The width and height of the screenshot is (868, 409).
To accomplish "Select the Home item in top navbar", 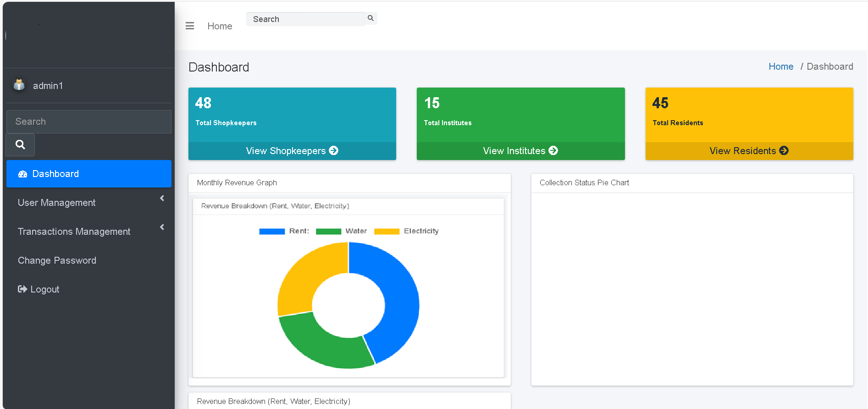I will coord(220,26).
